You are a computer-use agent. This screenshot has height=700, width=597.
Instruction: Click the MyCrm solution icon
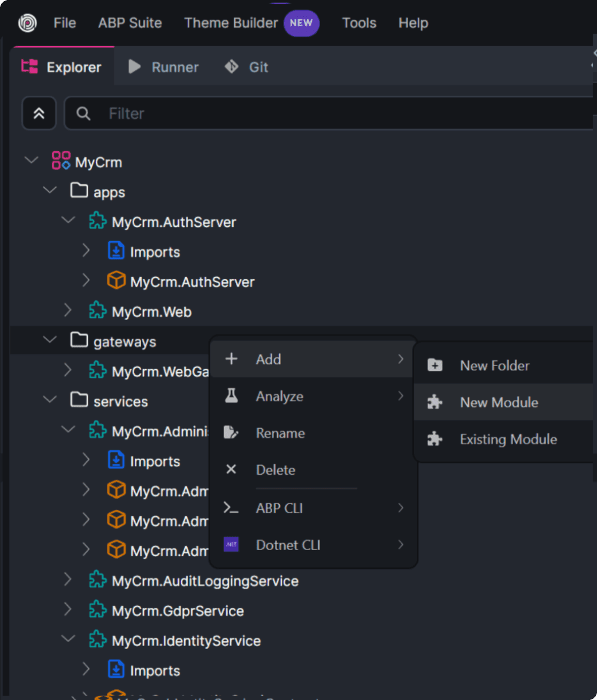click(x=61, y=161)
